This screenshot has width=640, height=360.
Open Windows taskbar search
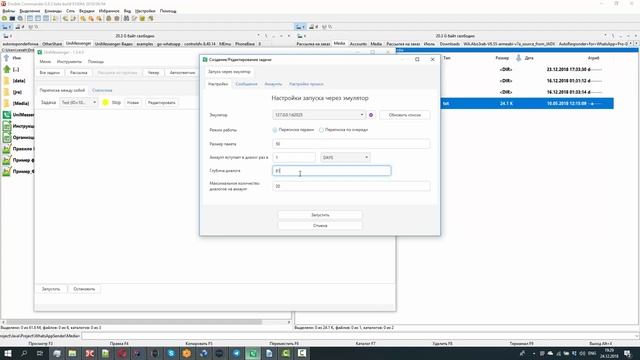[24, 353]
